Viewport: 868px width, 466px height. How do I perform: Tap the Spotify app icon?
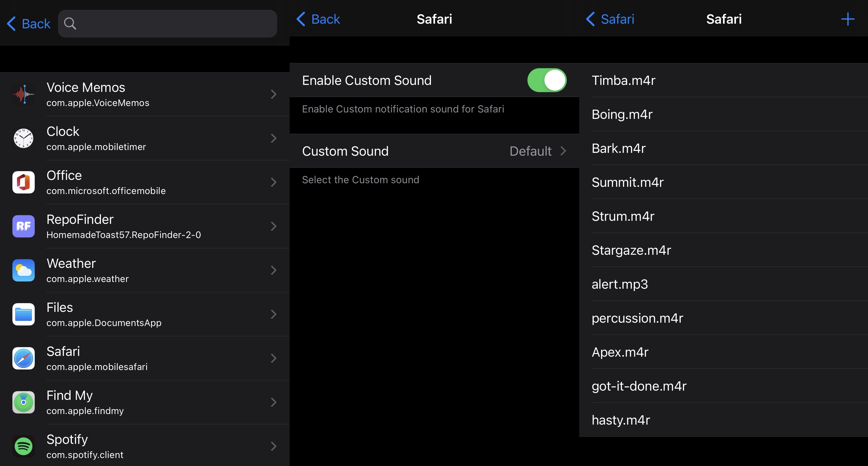24,446
